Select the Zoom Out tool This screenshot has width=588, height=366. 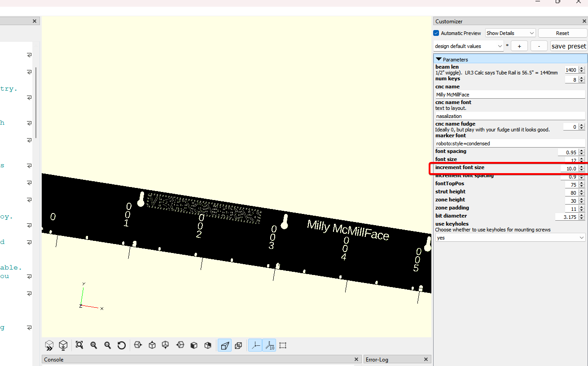click(x=108, y=345)
